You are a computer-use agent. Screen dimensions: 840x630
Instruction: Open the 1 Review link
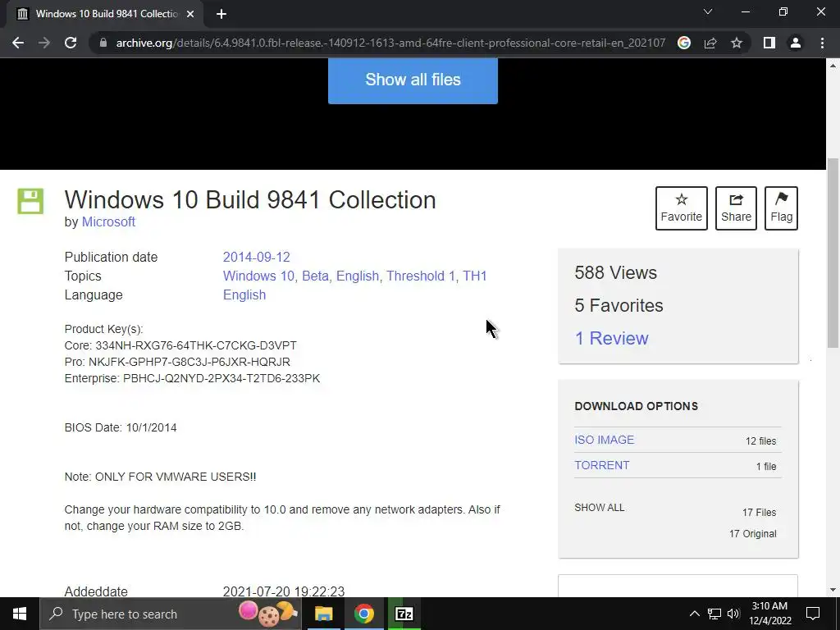[611, 338]
